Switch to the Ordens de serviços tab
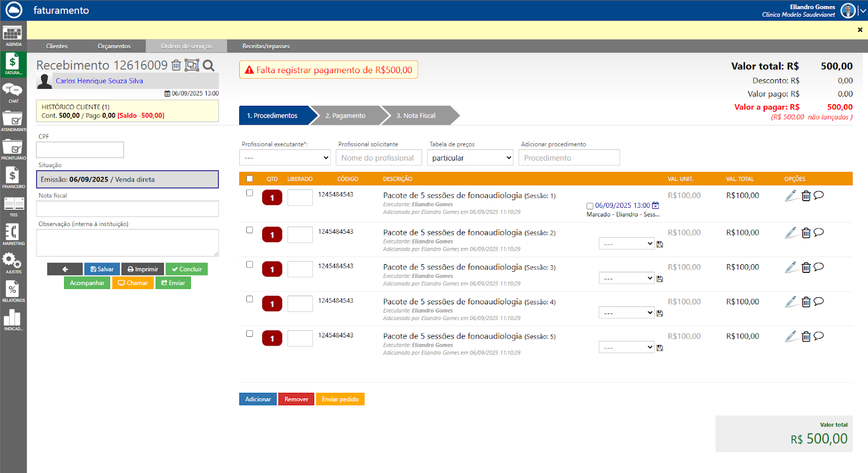Image resolution: width=868 pixels, height=473 pixels. pos(187,46)
